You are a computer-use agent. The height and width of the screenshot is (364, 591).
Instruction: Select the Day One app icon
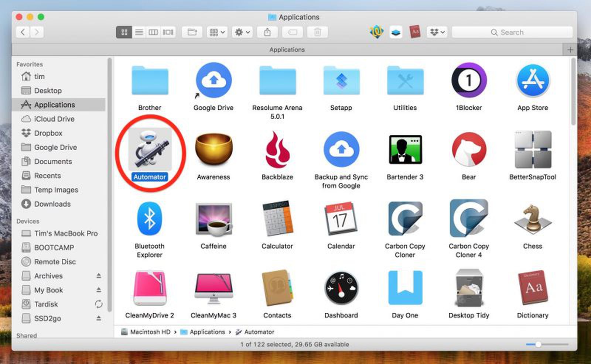click(405, 288)
